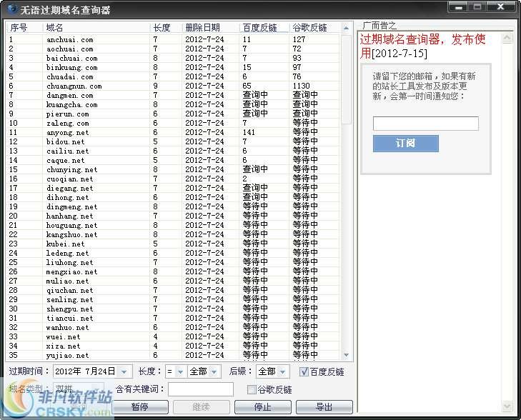This screenshot has width=521, height=420.
Task: Open the length operator "=" dropdown
Action: coord(180,371)
